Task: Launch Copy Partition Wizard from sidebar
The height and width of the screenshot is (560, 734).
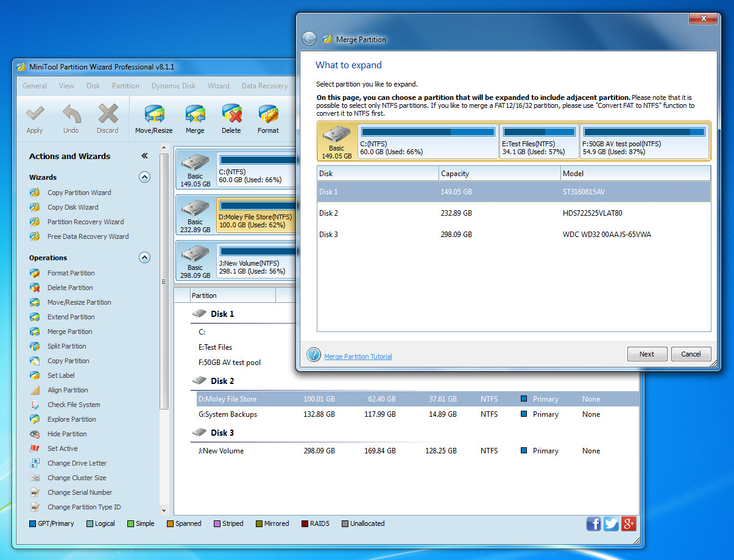Action: coord(79,193)
